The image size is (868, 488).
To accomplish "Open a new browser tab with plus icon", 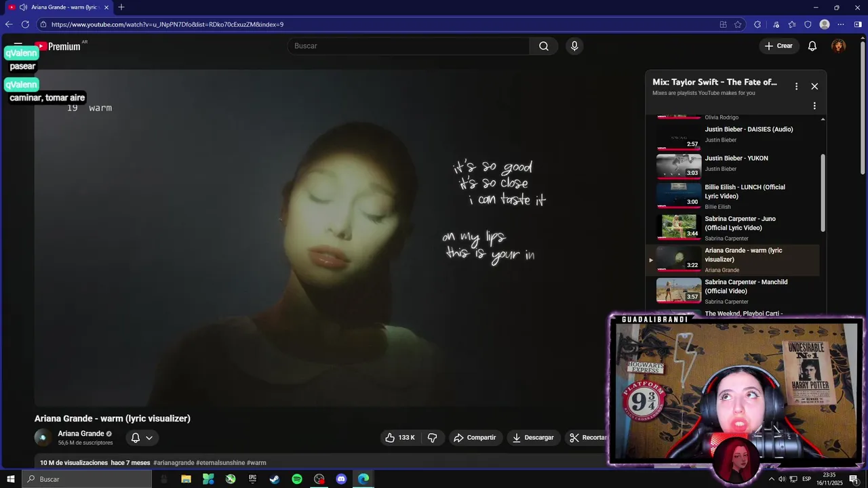I will point(121,7).
